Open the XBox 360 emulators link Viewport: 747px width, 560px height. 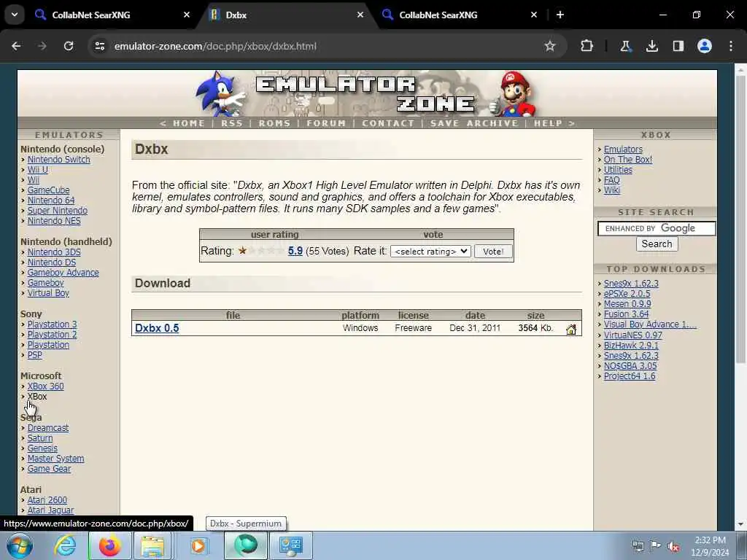45,386
